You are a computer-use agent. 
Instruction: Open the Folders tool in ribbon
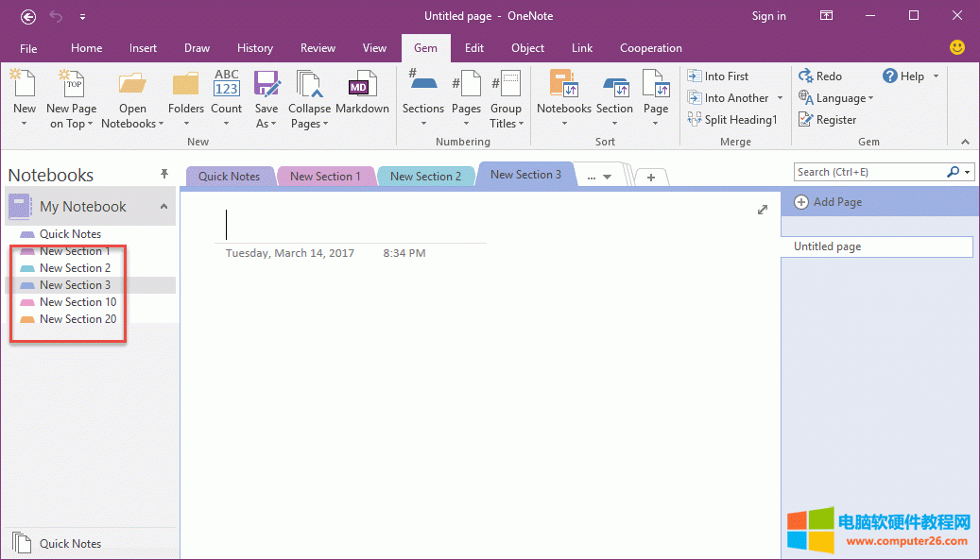tap(186, 87)
